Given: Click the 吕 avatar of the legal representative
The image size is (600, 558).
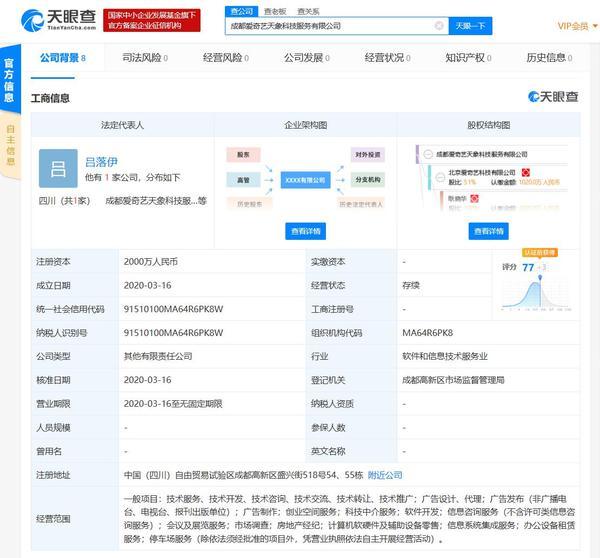Looking at the screenshot, I should click(57, 168).
